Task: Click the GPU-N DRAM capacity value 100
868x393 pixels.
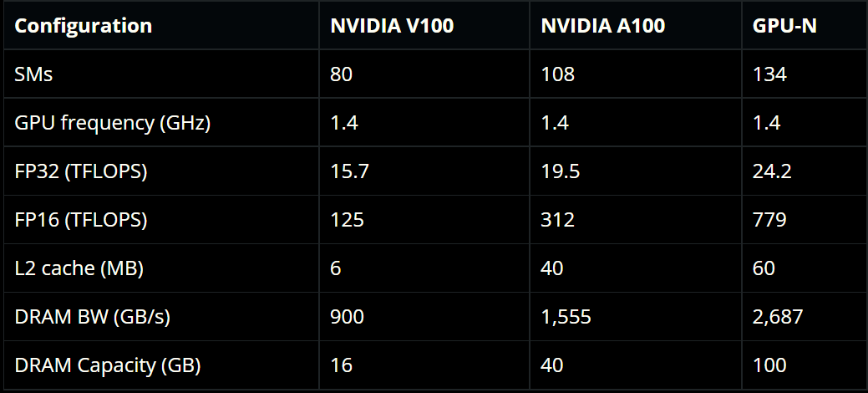Action: click(x=769, y=365)
